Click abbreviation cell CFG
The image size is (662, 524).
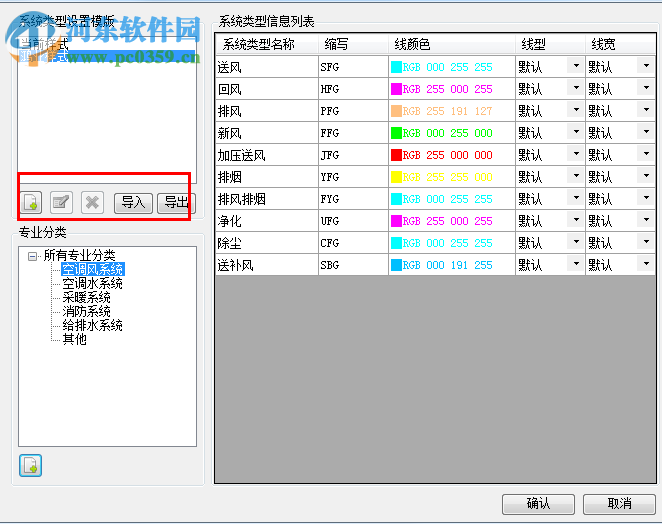(x=353, y=243)
